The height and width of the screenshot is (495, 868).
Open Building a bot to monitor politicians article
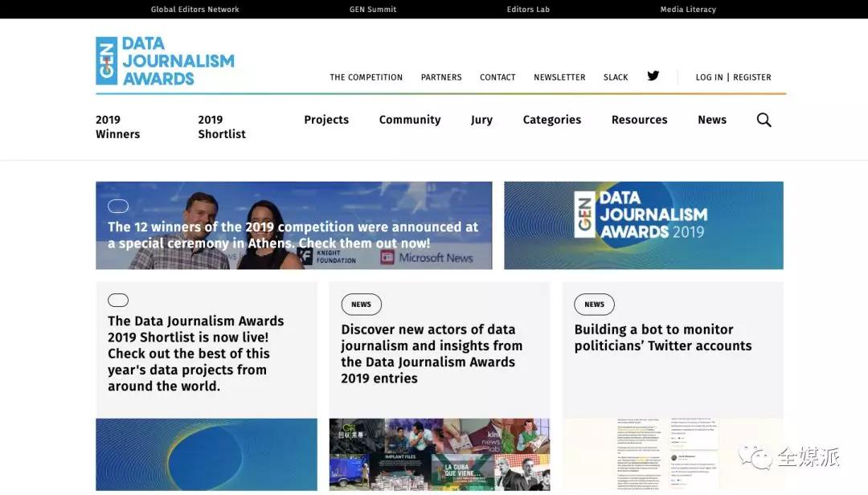[662, 337]
